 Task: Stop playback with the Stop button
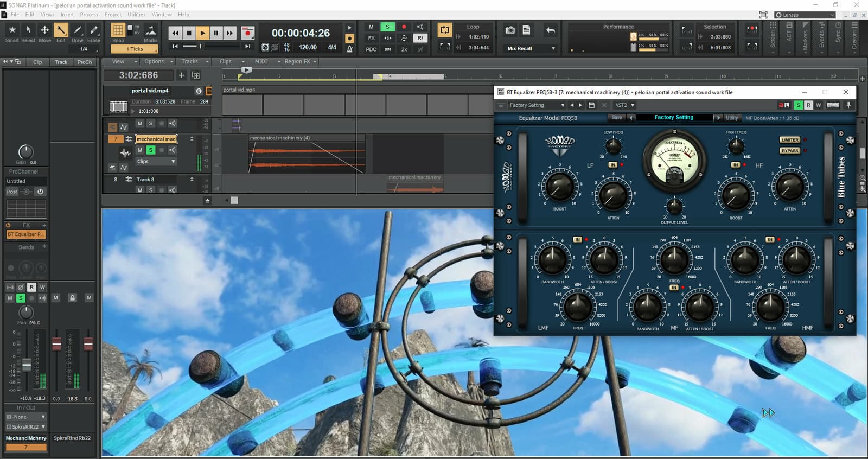pos(188,33)
